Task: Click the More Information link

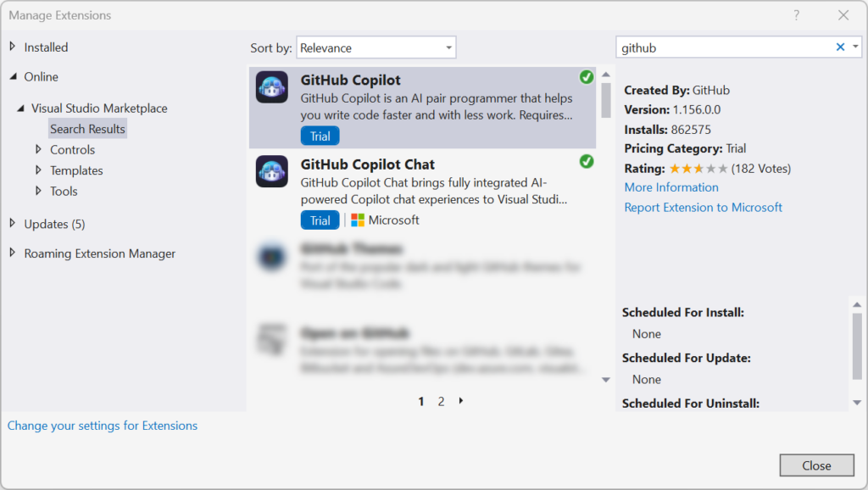Action: click(670, 187)
